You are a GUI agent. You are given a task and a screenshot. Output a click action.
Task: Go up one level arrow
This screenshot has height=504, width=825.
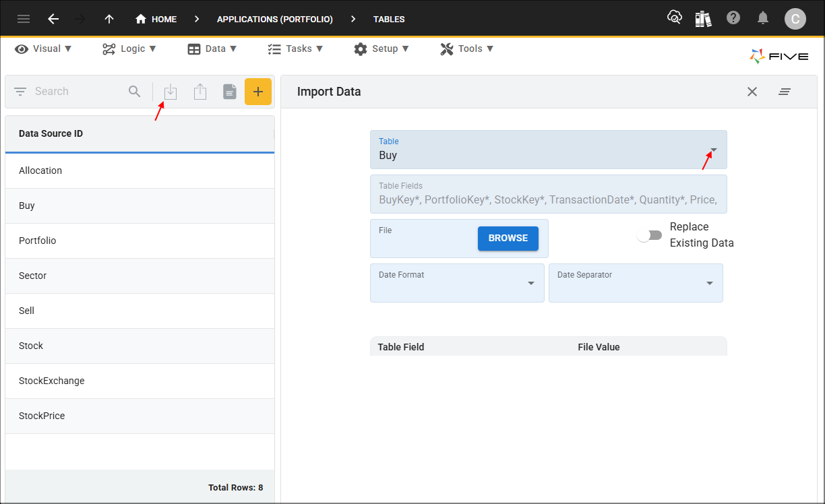[x=109, y=19]
